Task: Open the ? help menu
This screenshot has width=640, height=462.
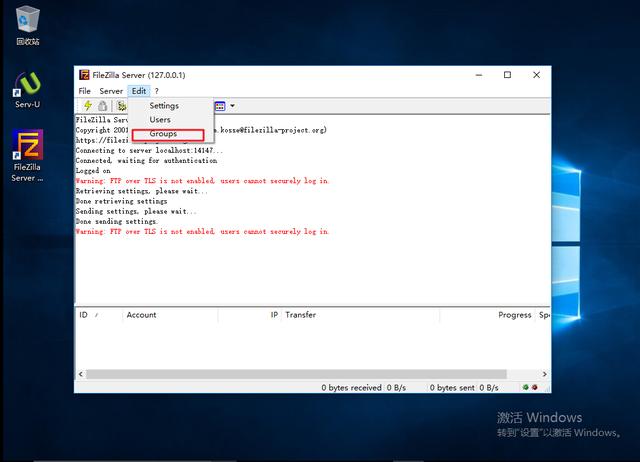Action: [156, 91]
